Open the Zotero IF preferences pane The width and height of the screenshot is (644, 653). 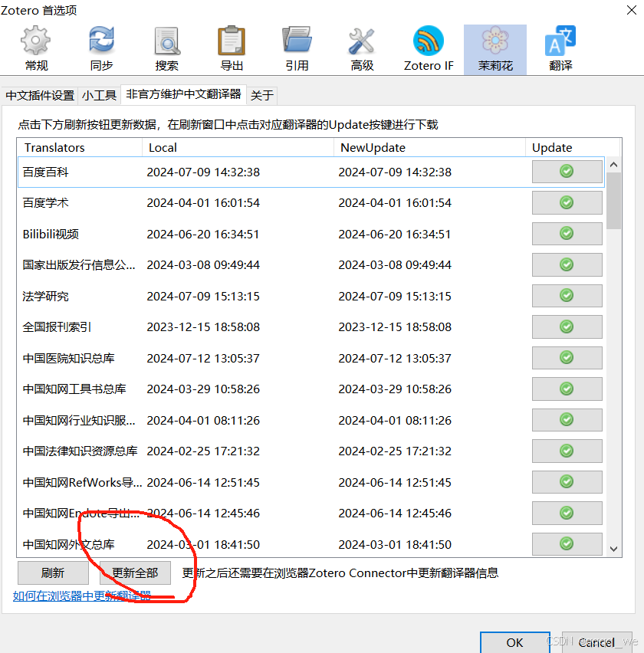(x=429, y=49)
